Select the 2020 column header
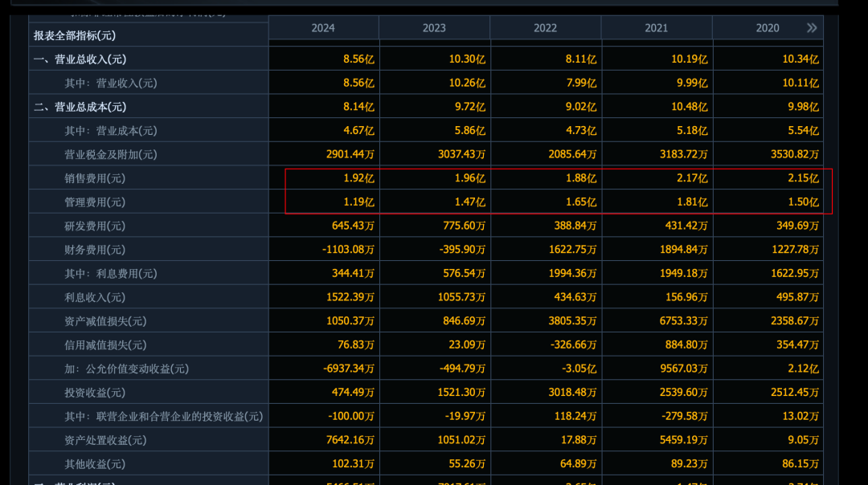 pos(768,28)
